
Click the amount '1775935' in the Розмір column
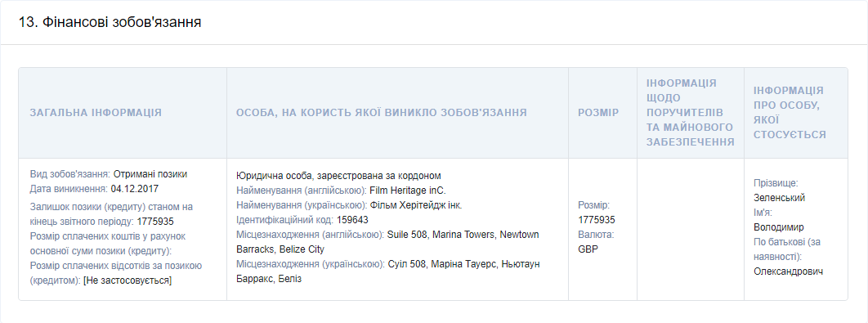pos(597,220)
